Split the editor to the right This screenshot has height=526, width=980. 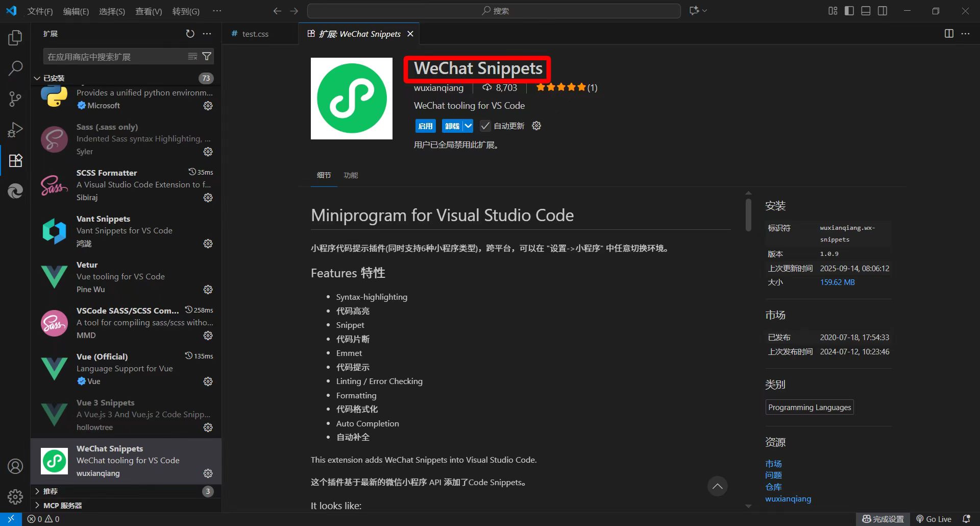[949, 34]
